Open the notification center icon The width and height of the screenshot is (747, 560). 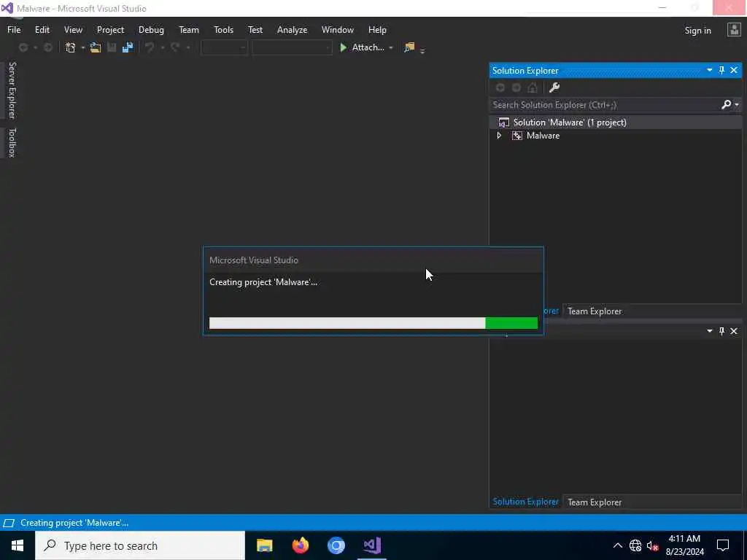723,545
